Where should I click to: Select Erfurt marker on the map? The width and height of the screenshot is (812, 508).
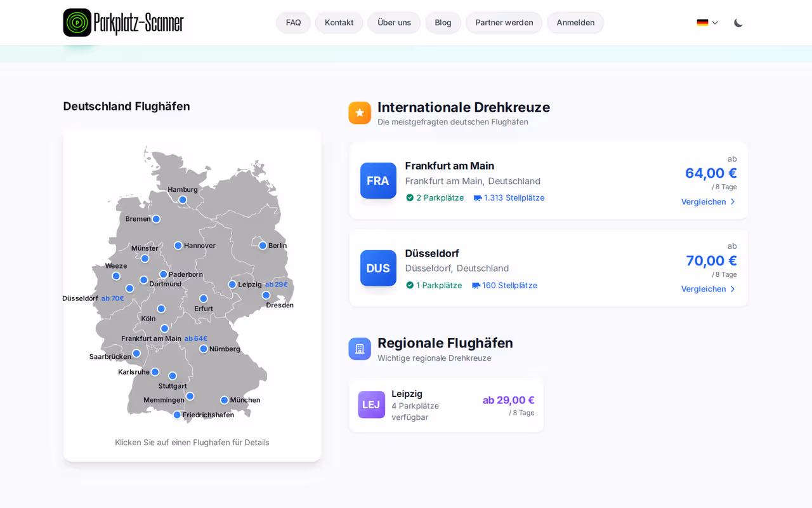[x=204, y=298]
